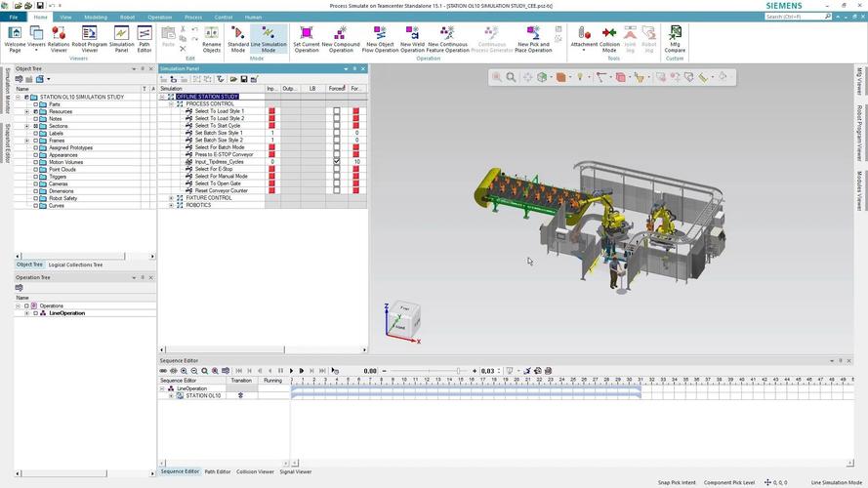Open Mfg Compare tool
The image size is (868, 488).
point(675,39)
